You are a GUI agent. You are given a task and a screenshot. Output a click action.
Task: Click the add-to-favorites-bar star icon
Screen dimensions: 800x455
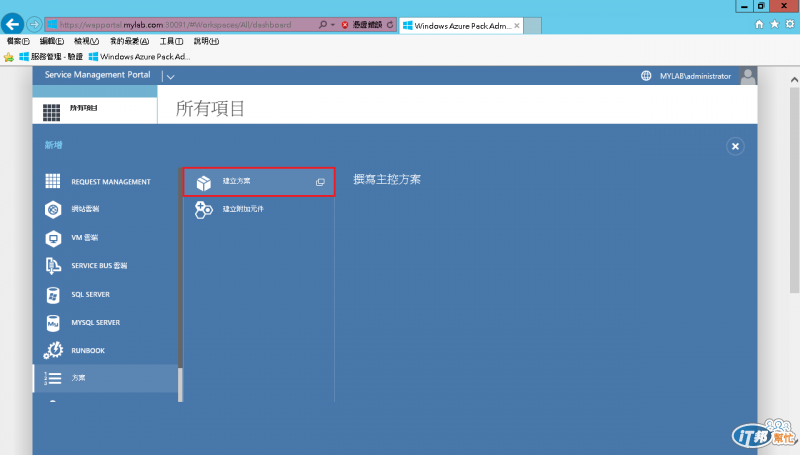click(x=9, y=57)
